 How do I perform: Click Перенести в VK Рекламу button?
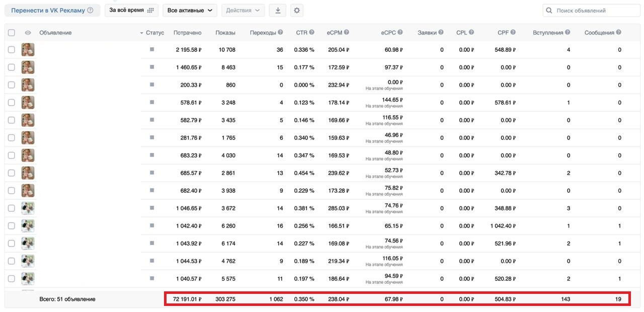52,10
